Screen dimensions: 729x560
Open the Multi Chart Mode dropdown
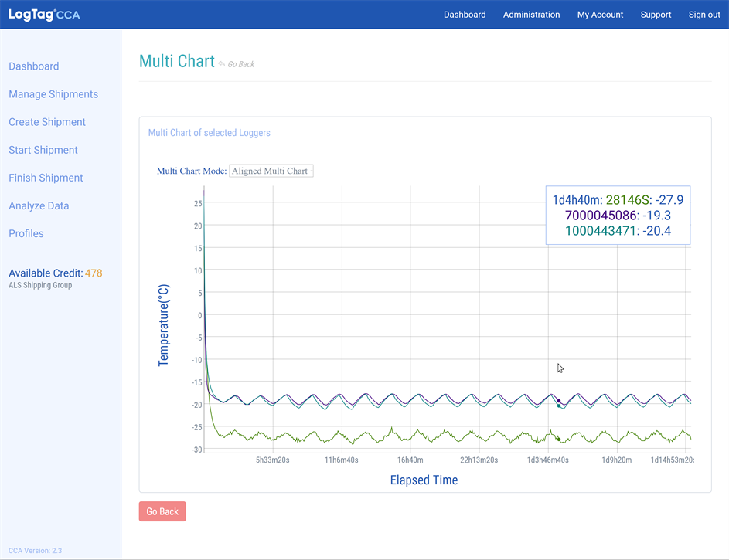pos(271,171)
